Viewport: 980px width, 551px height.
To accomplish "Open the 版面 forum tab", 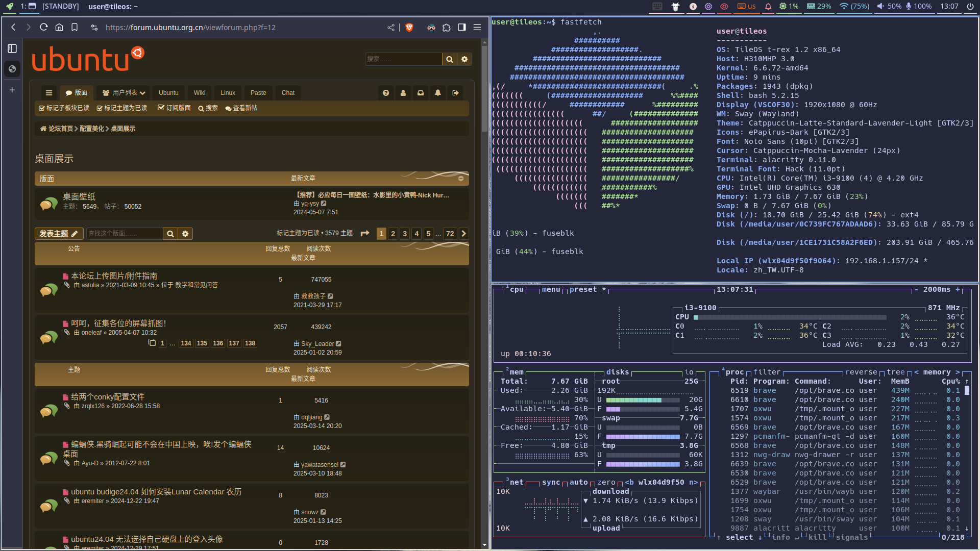I will click(77, 93).
